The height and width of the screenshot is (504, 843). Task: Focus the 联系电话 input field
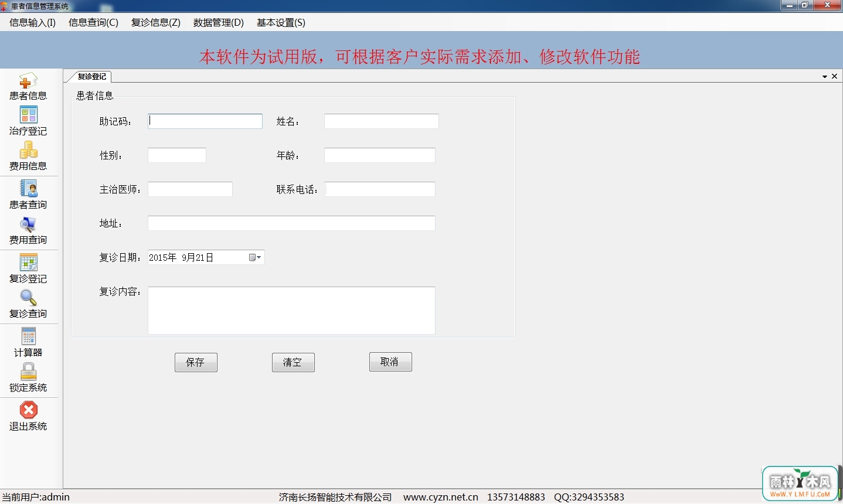(x=380, y=189)
